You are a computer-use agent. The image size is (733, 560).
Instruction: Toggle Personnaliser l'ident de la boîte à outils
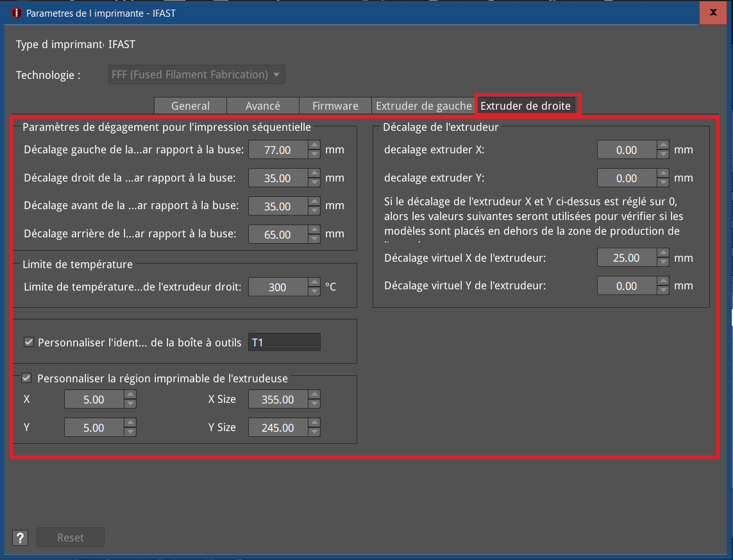point(29,342)
